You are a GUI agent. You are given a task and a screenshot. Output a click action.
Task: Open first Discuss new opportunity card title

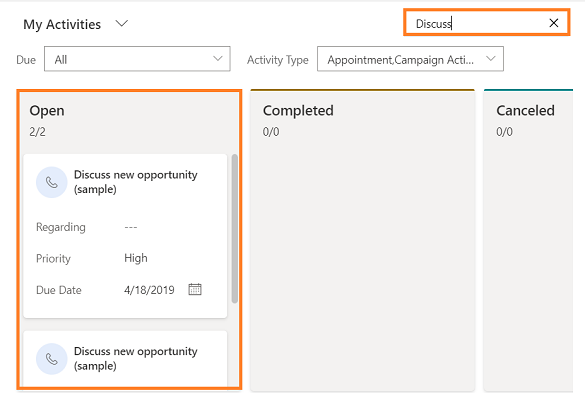point(135,182)
